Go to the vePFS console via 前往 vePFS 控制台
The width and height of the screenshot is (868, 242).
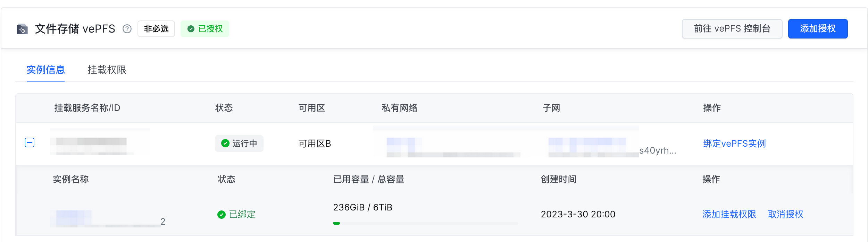(x=732, y=29)
